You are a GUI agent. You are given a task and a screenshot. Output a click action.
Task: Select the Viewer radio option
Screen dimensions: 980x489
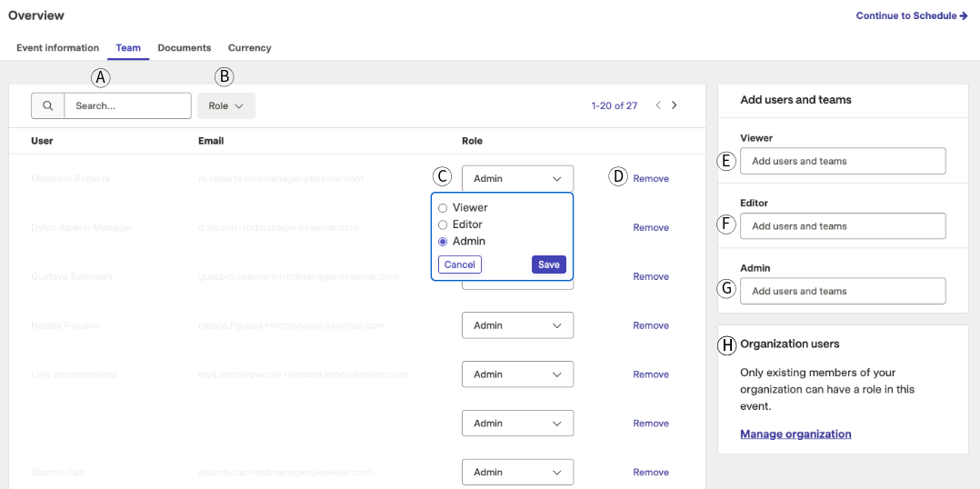click(443, 208)
